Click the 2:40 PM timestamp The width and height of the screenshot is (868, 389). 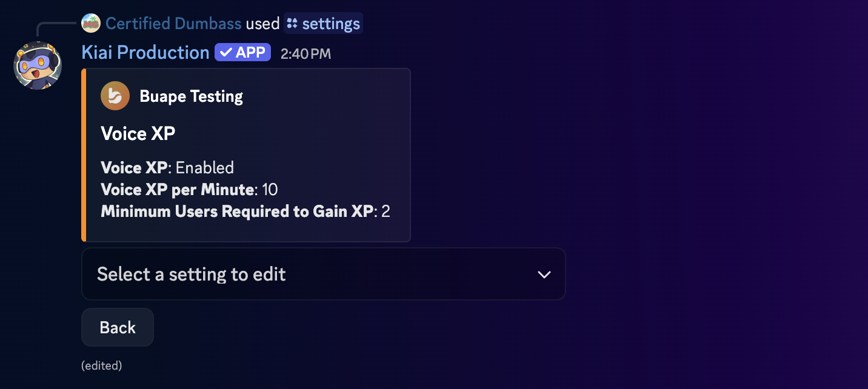(x=305, y=54)
